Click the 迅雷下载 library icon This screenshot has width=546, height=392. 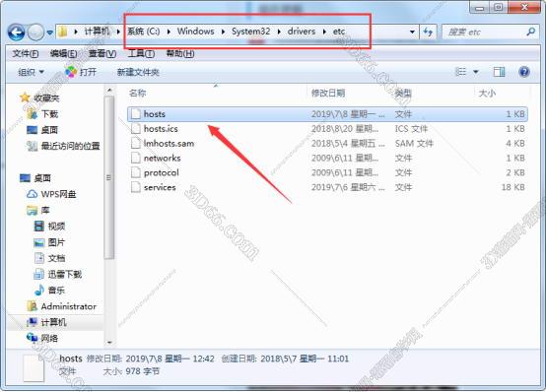39,275
